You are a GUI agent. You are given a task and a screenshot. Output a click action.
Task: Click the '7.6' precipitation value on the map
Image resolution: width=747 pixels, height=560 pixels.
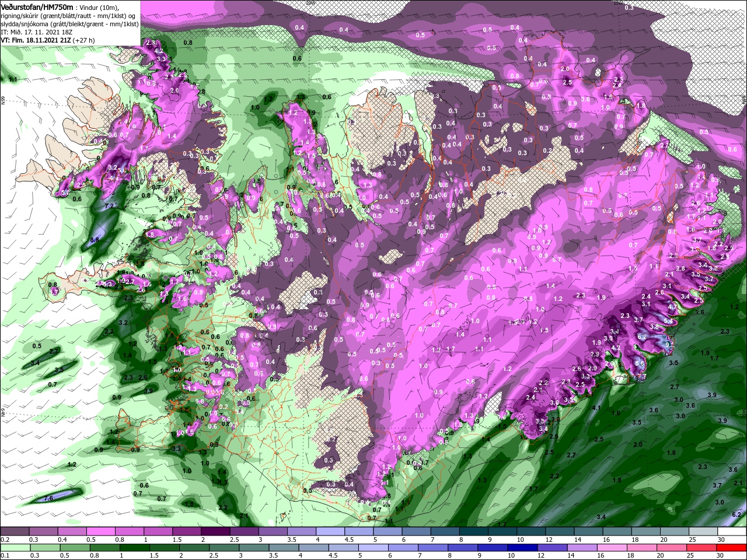[x=49, y=498]
